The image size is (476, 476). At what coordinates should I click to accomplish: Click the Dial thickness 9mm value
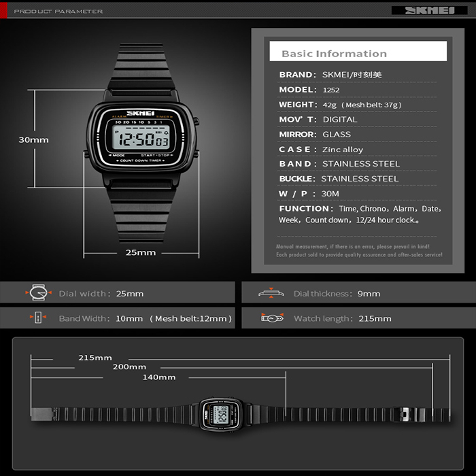(x=369, y=294)
